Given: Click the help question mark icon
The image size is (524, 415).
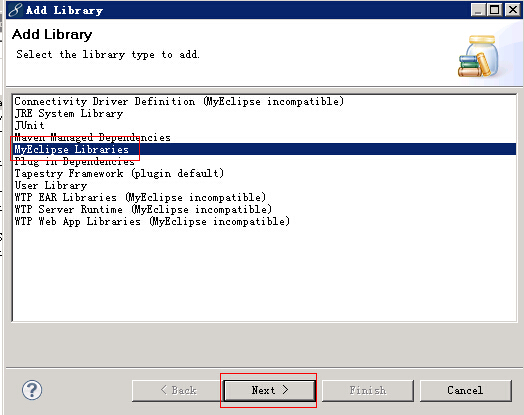Looking at the screenshot, I should (32, 390).
